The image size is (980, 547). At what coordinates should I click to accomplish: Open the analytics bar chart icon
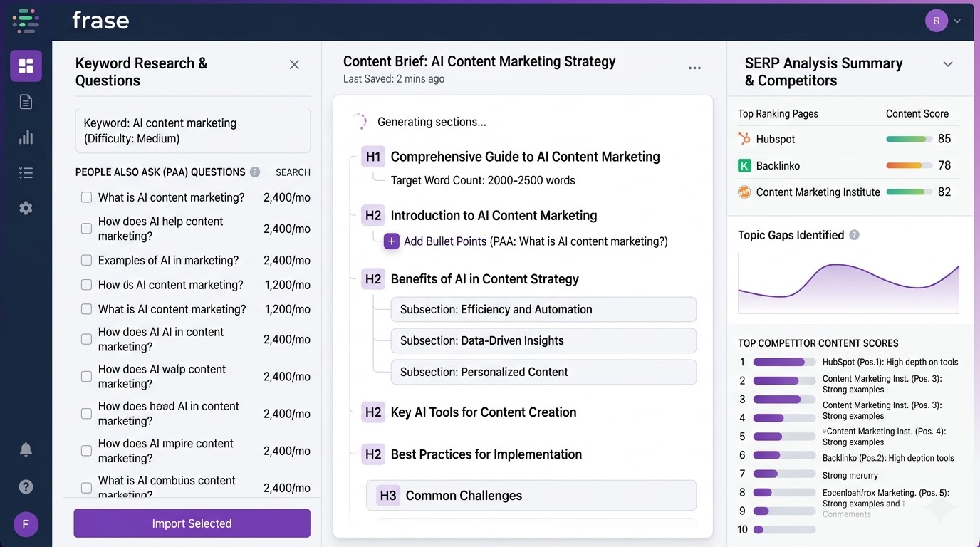pyautogui.click(x=26, y=137)
